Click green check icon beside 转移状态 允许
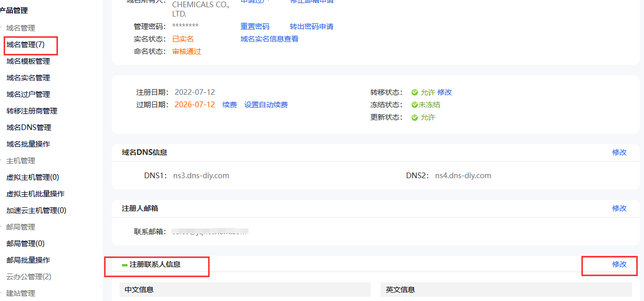 (415, 92)
